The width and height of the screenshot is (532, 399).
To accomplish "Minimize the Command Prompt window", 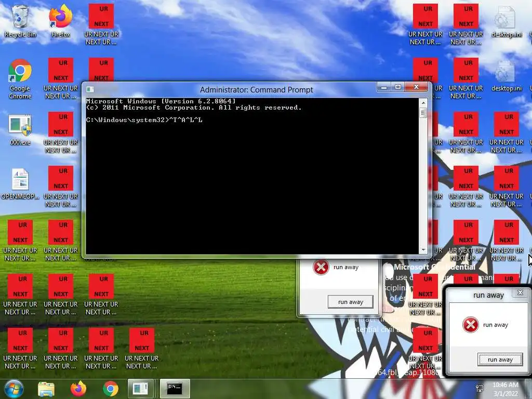I will coord(384,87).
